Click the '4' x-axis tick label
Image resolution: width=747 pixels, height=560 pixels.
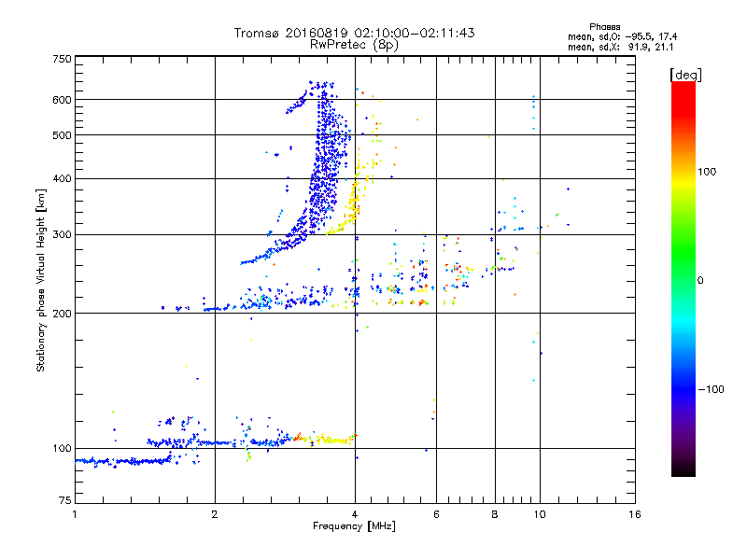coord(355,514)
